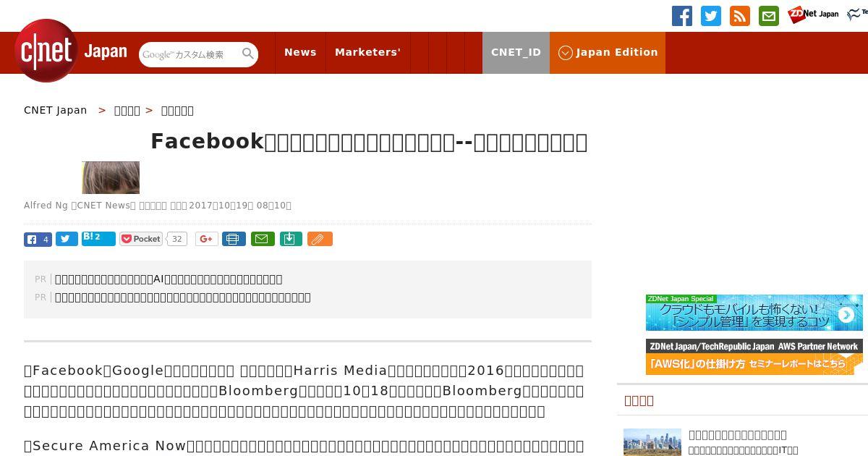Expand the Japan Edition dropdown
868x456 pixels.
tap(608, 52)
